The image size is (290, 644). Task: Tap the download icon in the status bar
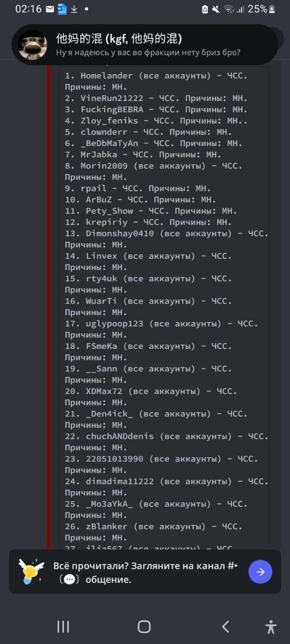pyautogui.click(x=74, y=9)
